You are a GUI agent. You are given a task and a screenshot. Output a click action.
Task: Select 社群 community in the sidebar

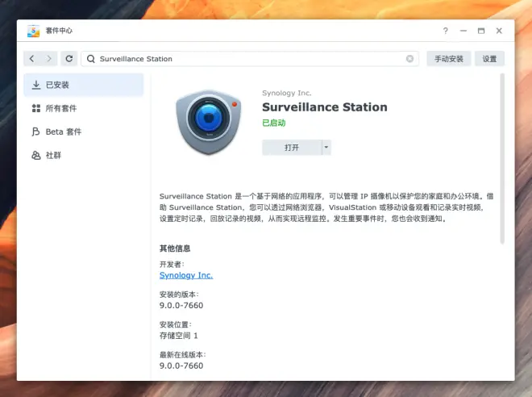pyautogui.click(x=84, y=155)
